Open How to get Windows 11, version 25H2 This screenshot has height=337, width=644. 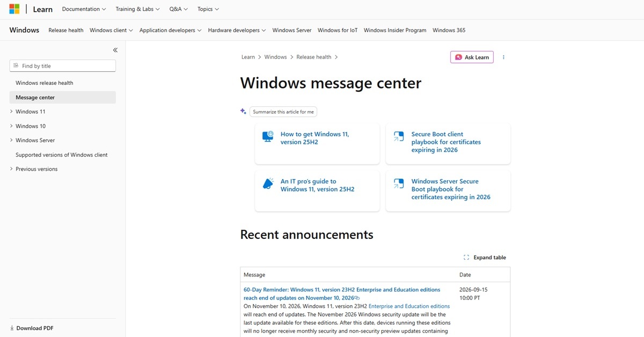[315, 138]
